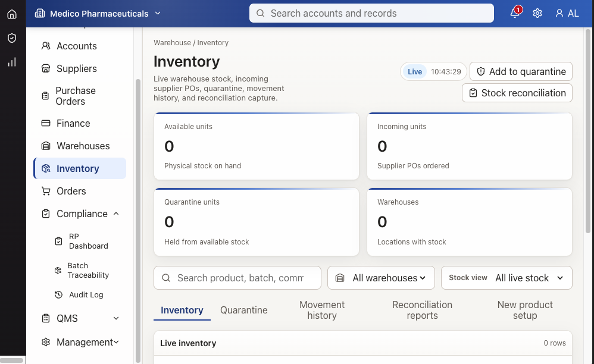
Task: Open the notifications bell icon
Action: pyautogui.click(x=514, y=13)
